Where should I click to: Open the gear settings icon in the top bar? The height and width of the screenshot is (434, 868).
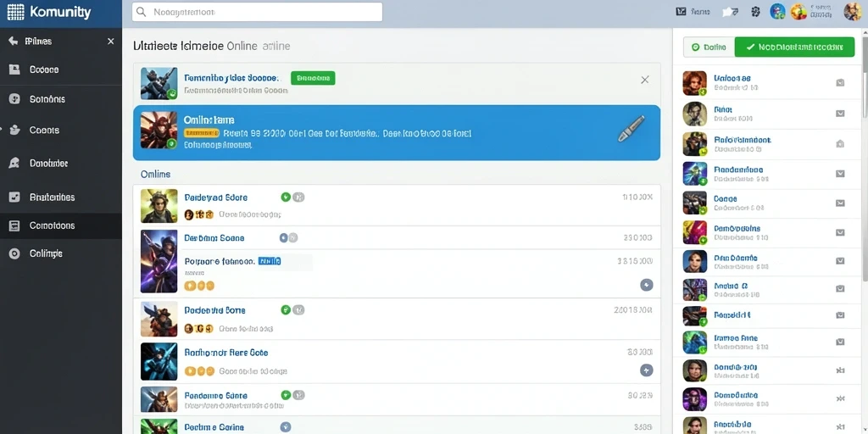[755, 12]
